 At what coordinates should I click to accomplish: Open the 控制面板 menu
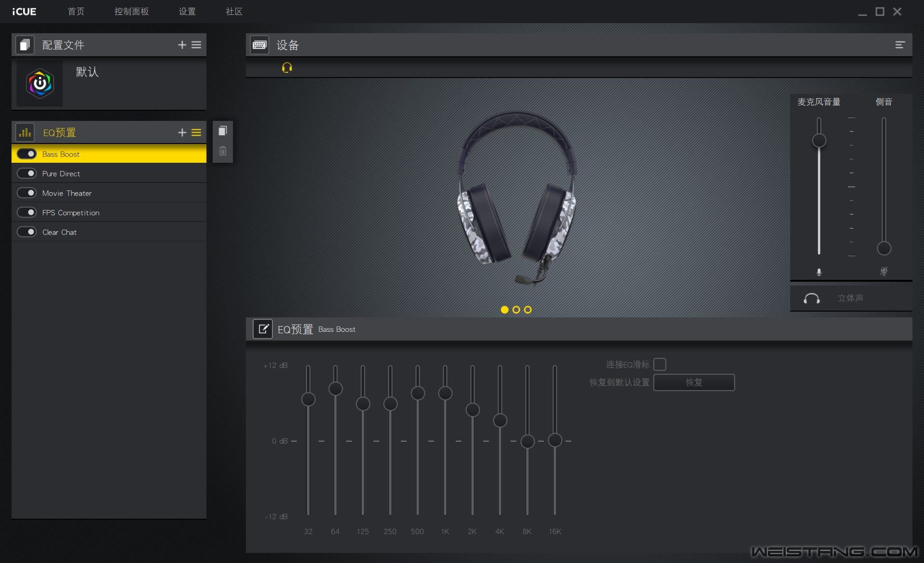click(x=131, y=11)
